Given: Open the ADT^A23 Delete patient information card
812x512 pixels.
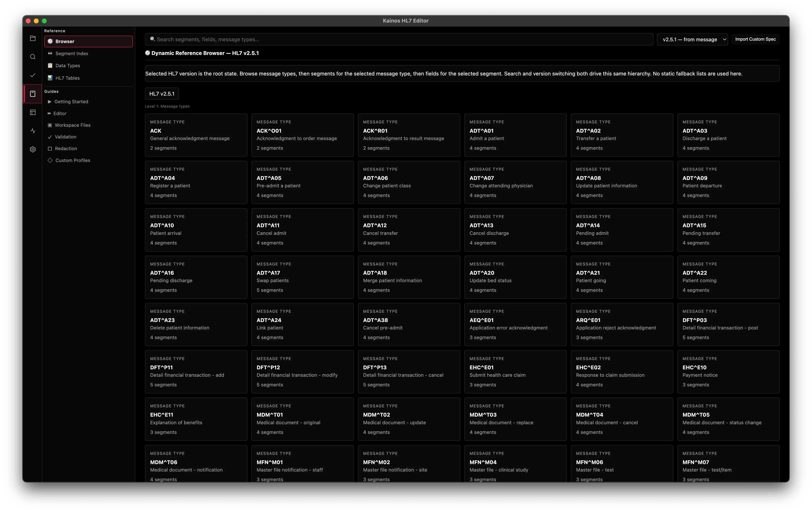Looking at the screenshot, I should tap(196, 325).
